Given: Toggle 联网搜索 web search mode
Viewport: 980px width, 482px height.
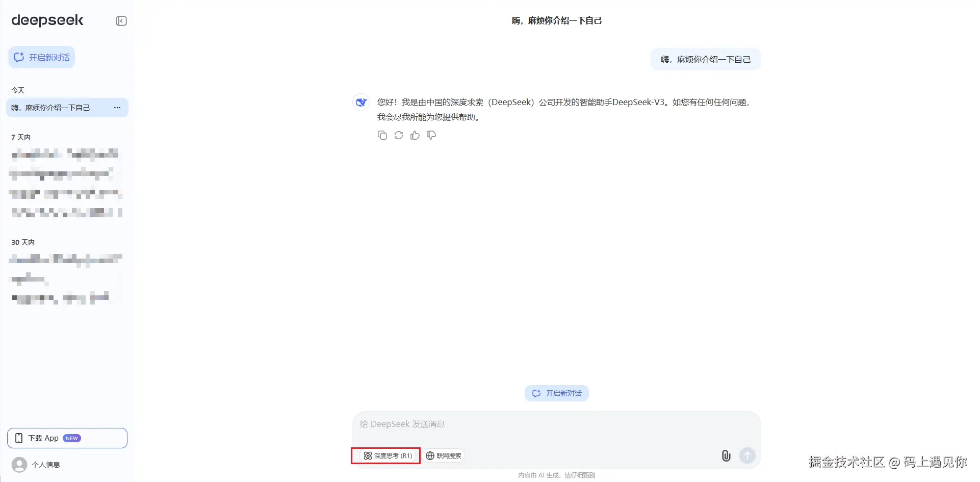Looking at the screenshot, I should 444,455.
